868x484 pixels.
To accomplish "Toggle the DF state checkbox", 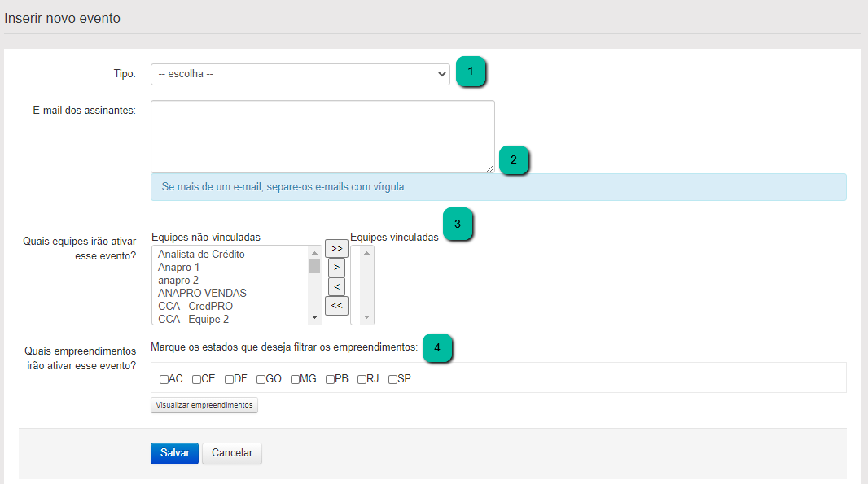I will tap(230, 379).
